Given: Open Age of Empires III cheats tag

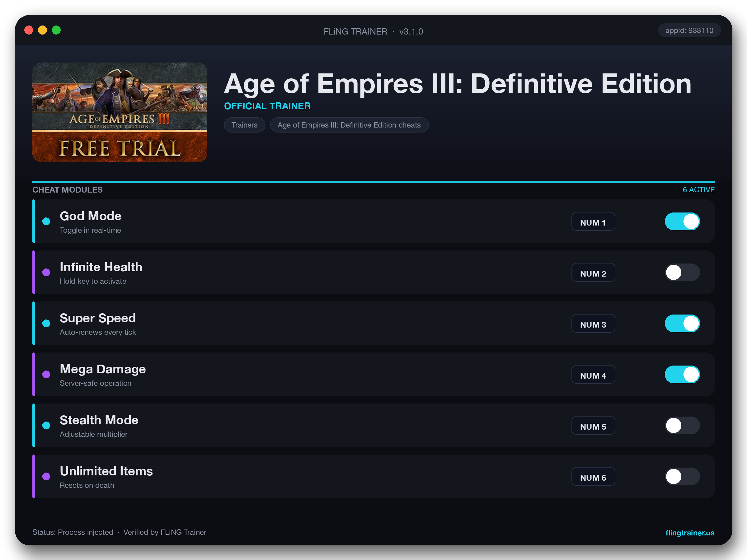Looking at the screenshot, I should click(349, 125).
